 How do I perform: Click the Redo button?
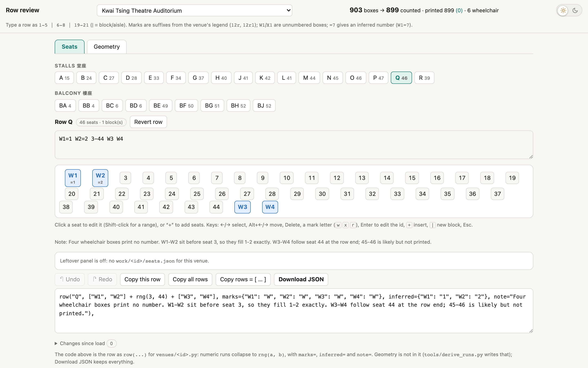pyautogui.click(x=102, y=279)
